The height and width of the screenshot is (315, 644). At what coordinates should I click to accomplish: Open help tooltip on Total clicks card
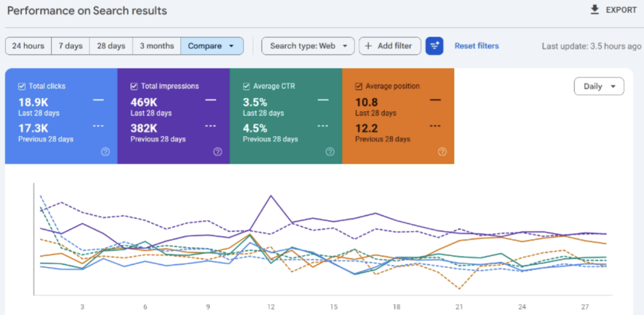point(106,152)
